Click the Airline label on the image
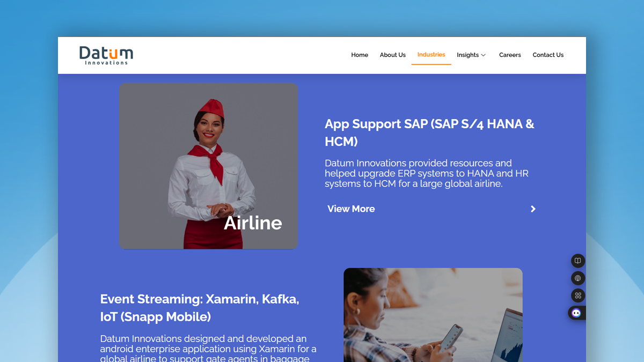The height and width of the screenshot is (362, 644). 253,223
